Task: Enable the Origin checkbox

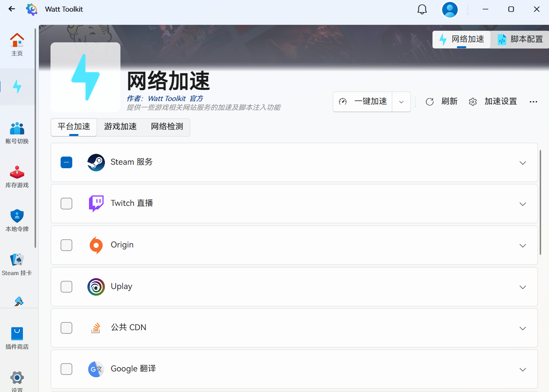Action: point(66,245)
